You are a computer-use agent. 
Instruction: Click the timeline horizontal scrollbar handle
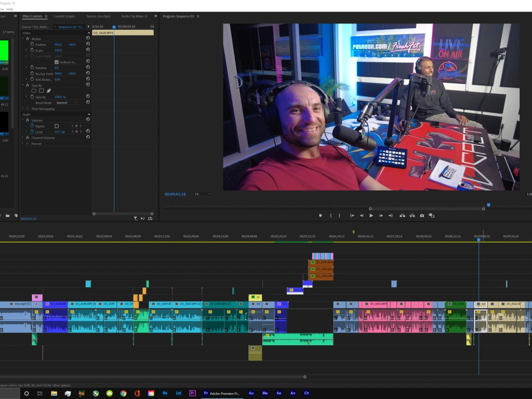(305, 377)
